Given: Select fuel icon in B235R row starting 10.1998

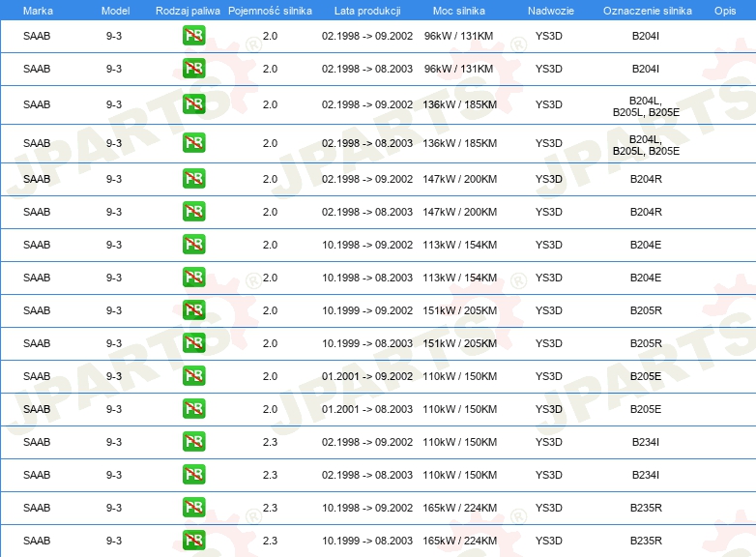Looking at the screenshot, I should point(193,508).
